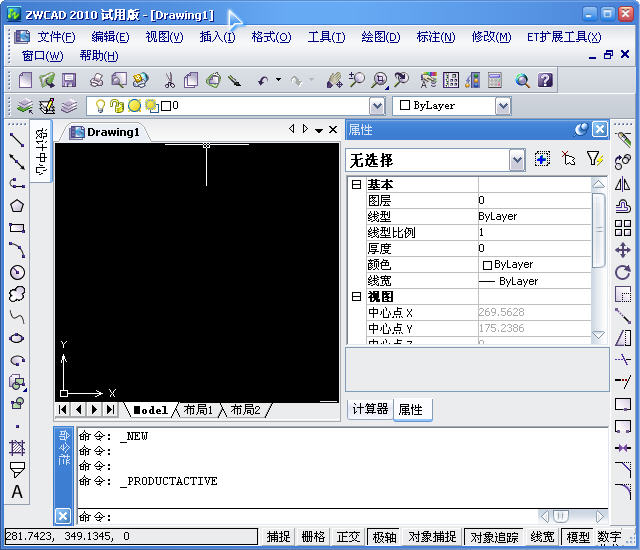Toggle 栅格 grid display in status bar
The width and height of the screenshot is (640, 550).
tap(313, 537)
